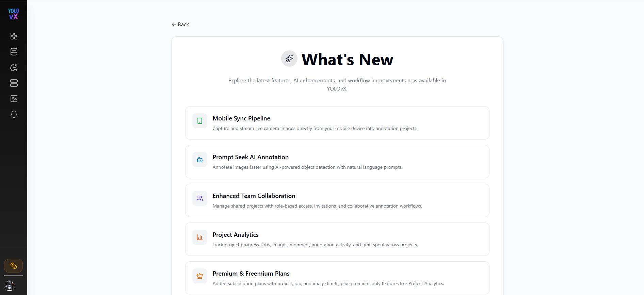Open the image gallery icon in sidebar
This screenshot has height=295, width=644.
14,99
